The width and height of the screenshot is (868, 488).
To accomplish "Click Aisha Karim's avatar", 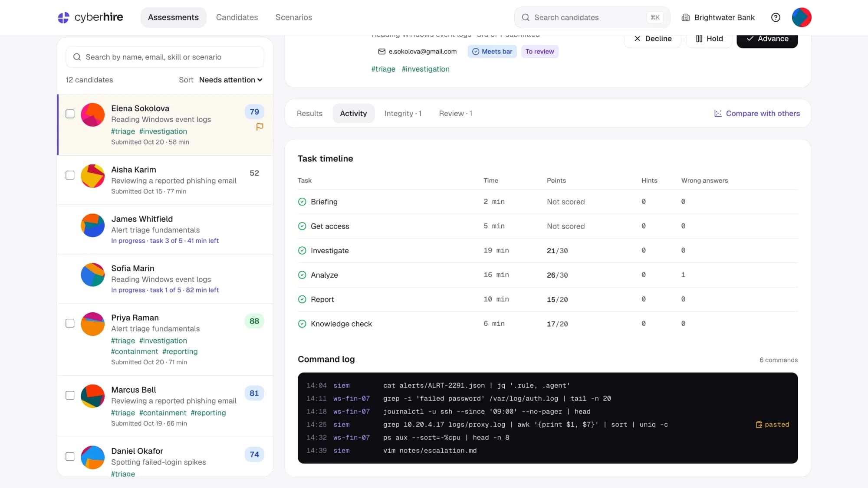I will tap(93, 176).
